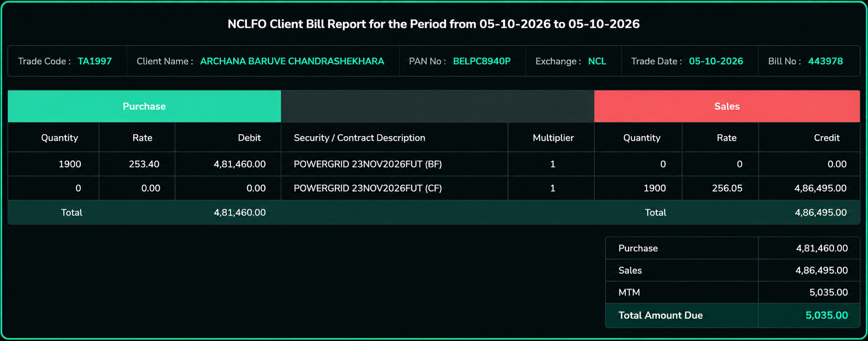Click purchase quantity 1900 in the BF row

70,164
